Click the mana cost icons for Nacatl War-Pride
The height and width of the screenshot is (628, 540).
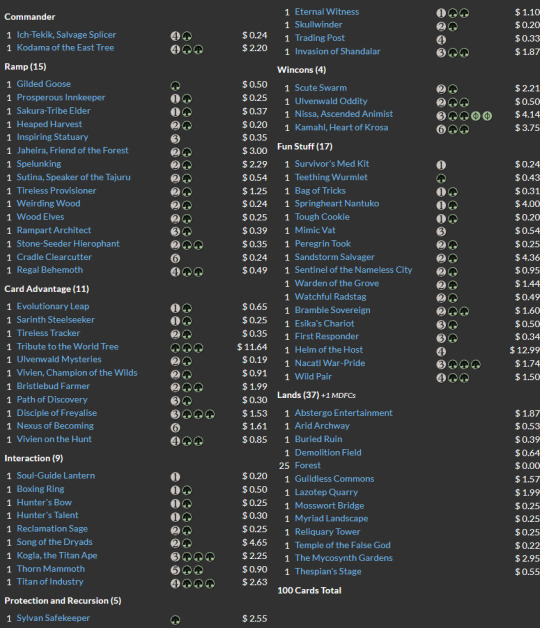(x=459, y=364)
